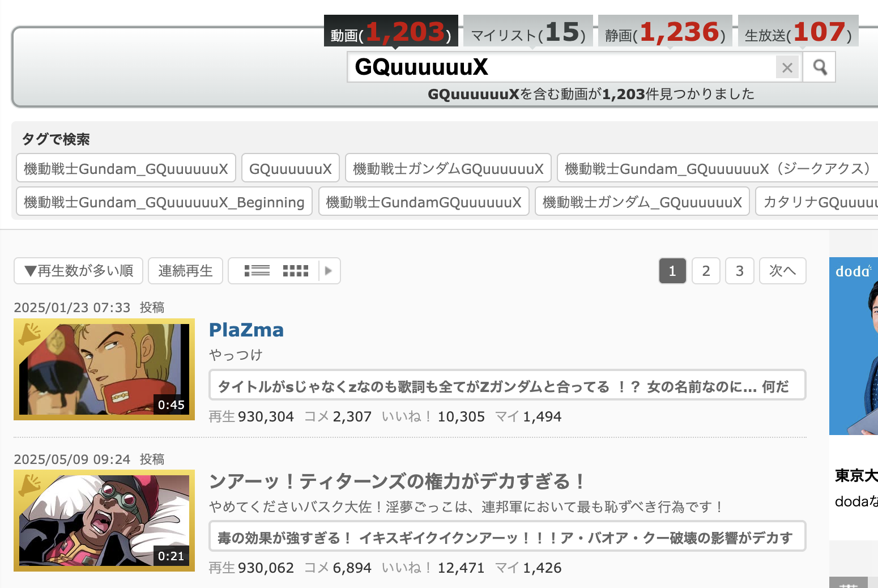Click the doda advertisement banner
The height and width of the screenshot is (588, 878).
(854, 346)
